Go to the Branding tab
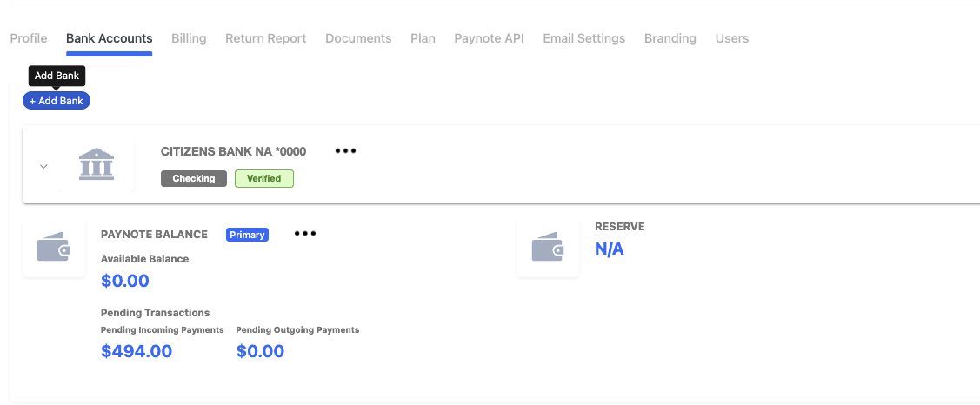The width and height of the screenshot is (980, 405). coord(670,38)
